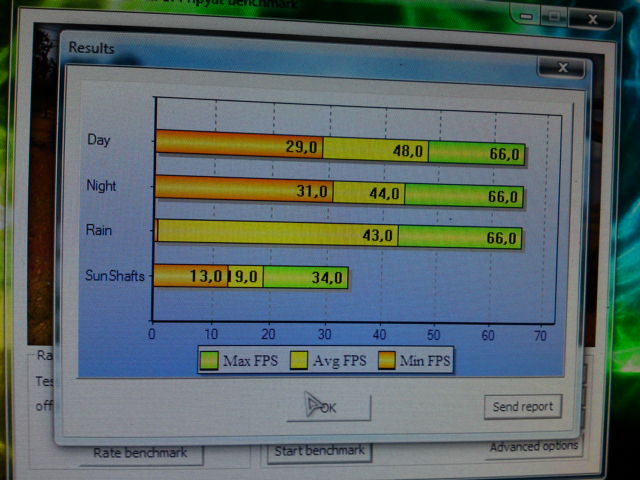Minimize the main benchmark window

pos(527,16)
